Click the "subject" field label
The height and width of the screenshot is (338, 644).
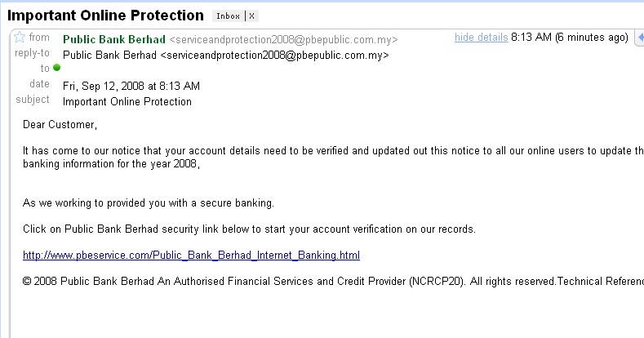[33, 100]
